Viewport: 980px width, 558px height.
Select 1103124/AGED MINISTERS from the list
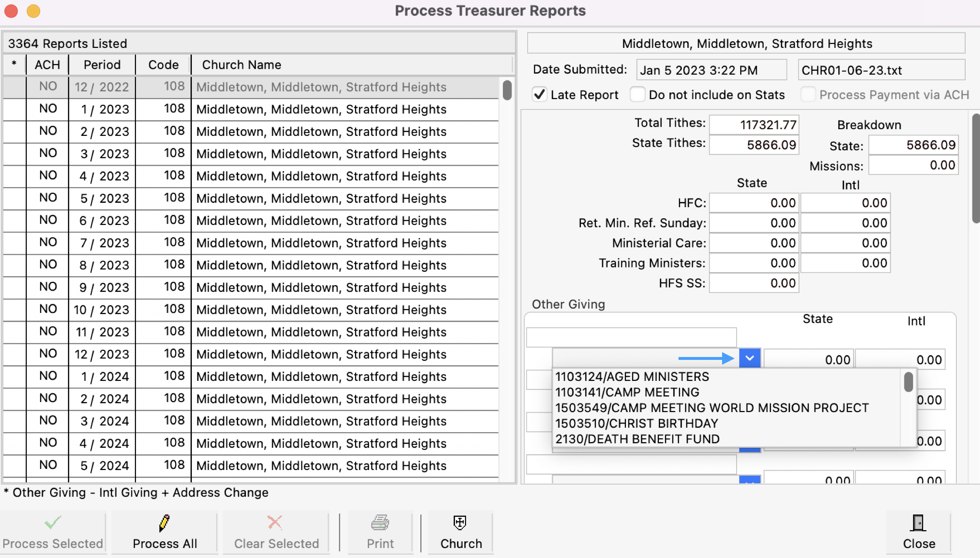(632, 377)
